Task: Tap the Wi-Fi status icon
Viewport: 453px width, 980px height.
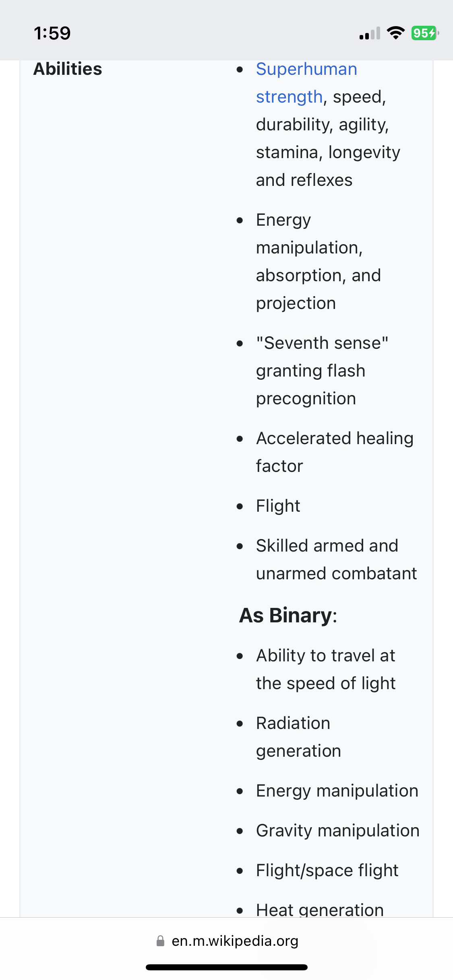Action: click(395, 33)
